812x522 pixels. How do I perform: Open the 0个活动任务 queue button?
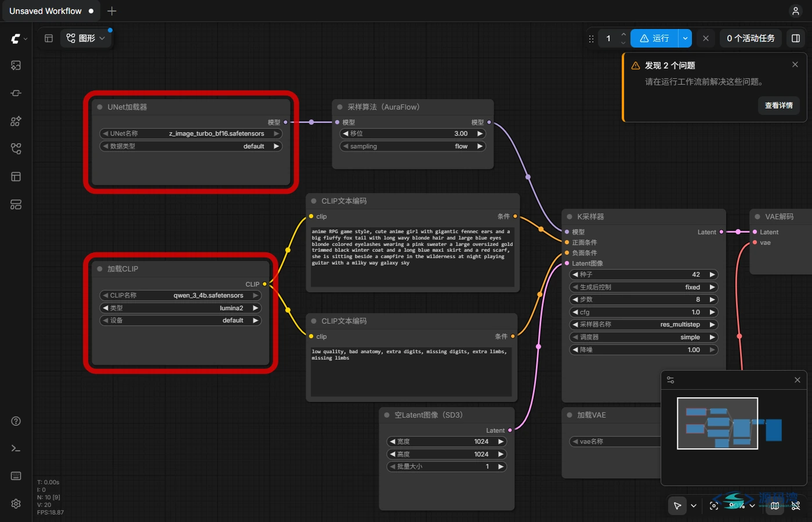tap(751, 38)
